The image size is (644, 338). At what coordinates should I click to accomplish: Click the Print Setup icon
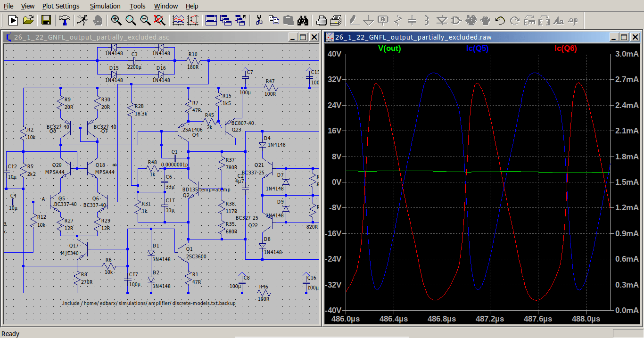[x=321, y=20]
